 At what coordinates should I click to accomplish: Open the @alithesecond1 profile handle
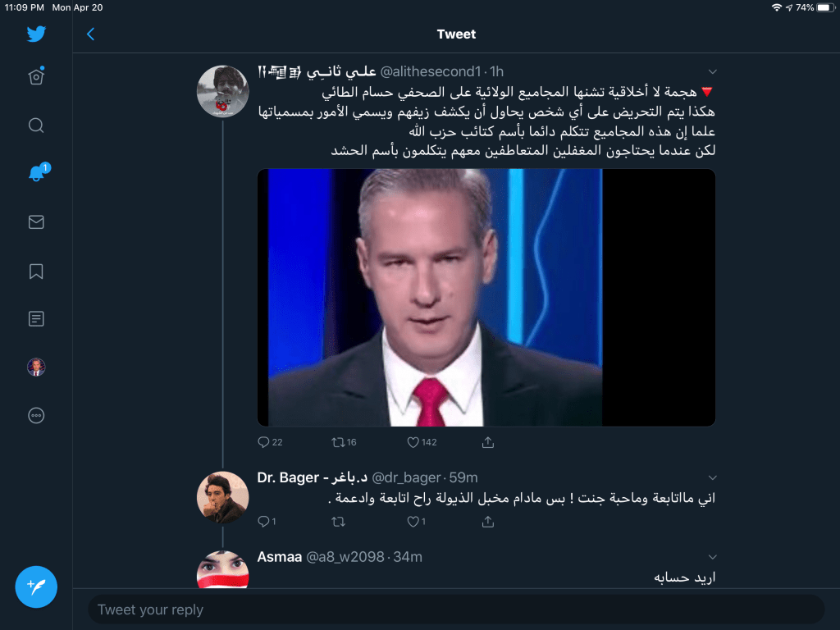431,71
